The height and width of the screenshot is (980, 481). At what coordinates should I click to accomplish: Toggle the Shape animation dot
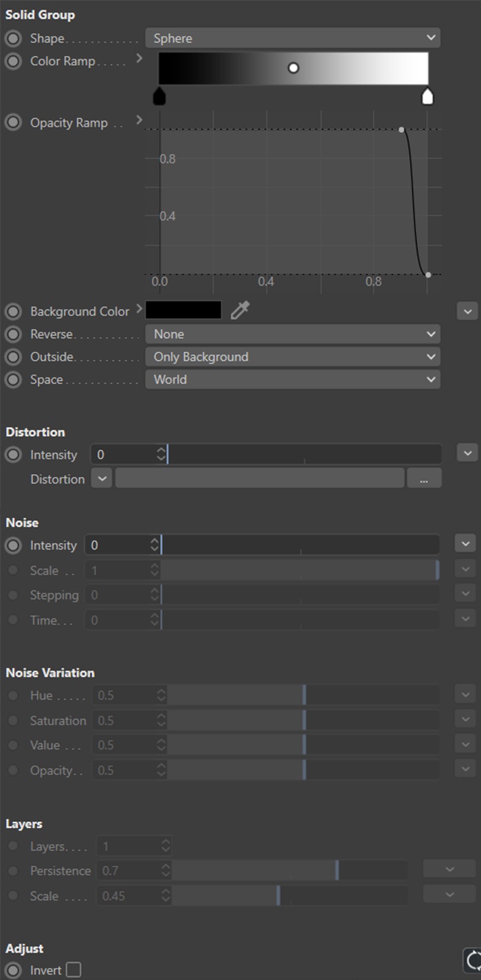[x=13, y=39]
